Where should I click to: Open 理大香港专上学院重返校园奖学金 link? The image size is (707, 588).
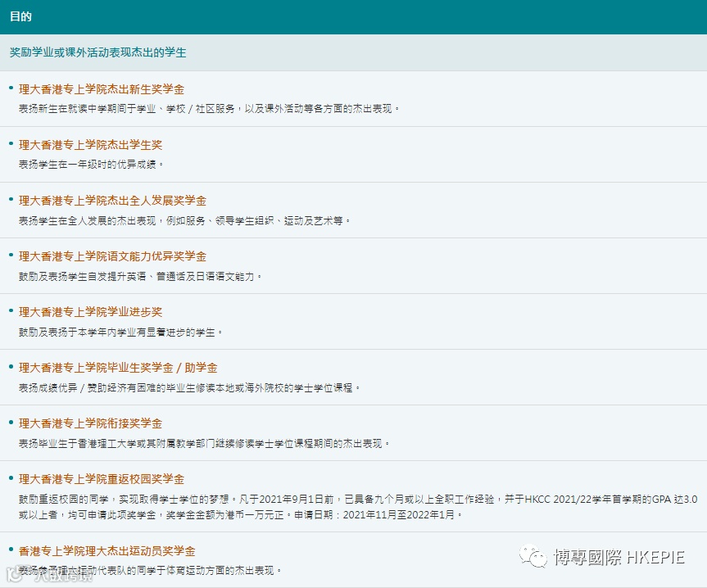102,479
